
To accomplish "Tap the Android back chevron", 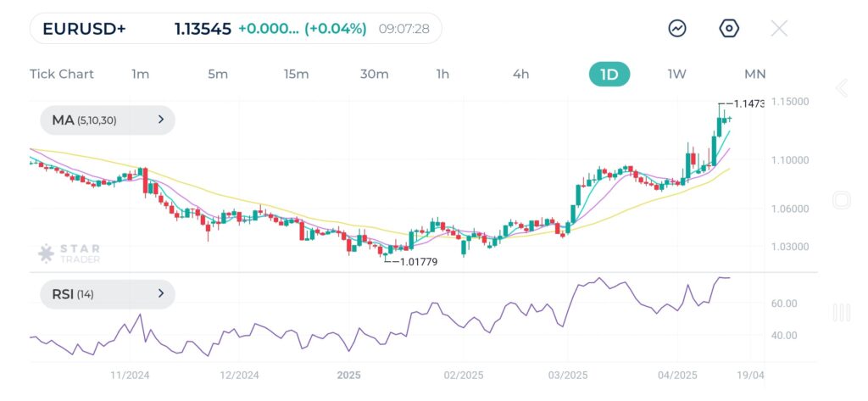I will click(841, 88).
